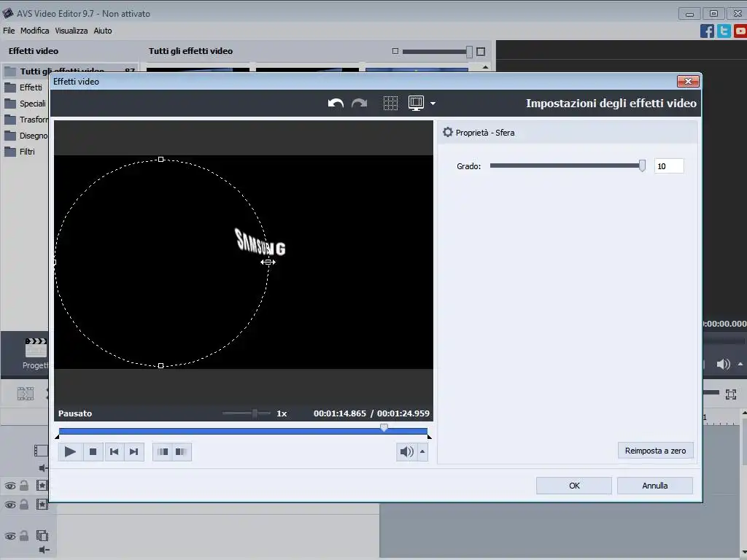747x560 pixels.
Task: Mute the video overlay track audio
Action: point(43,551)
